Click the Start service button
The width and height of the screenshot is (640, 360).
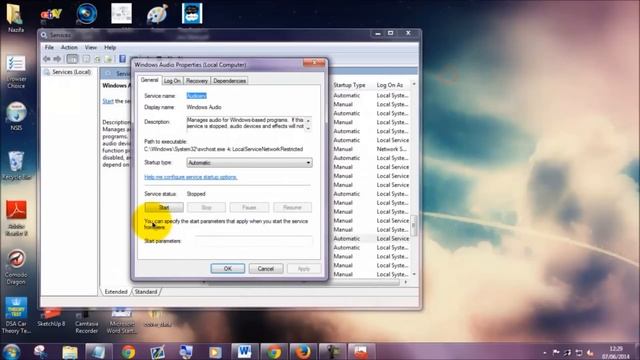164,207
